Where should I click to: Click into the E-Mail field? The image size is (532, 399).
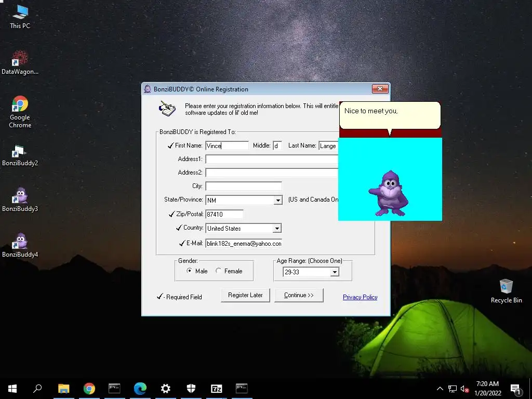pos(244,243)
